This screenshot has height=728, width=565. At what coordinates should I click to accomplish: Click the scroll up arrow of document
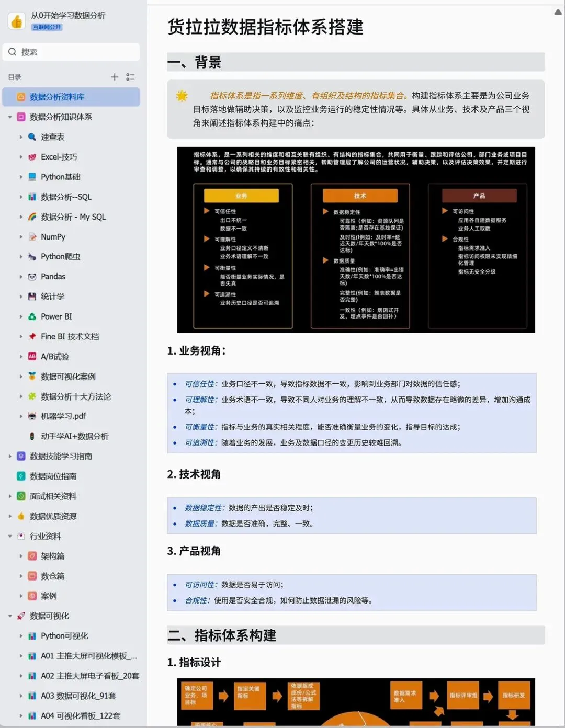558,12
